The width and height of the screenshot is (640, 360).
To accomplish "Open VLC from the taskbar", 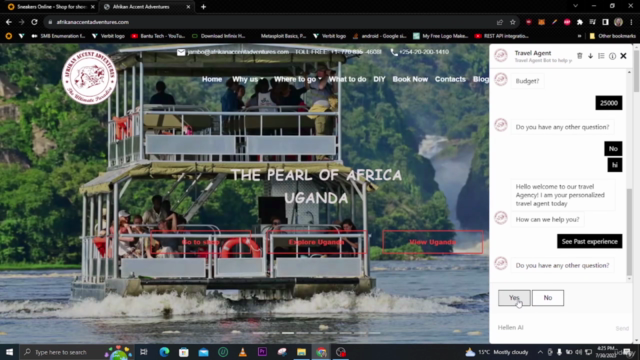I will click(242, 352).
